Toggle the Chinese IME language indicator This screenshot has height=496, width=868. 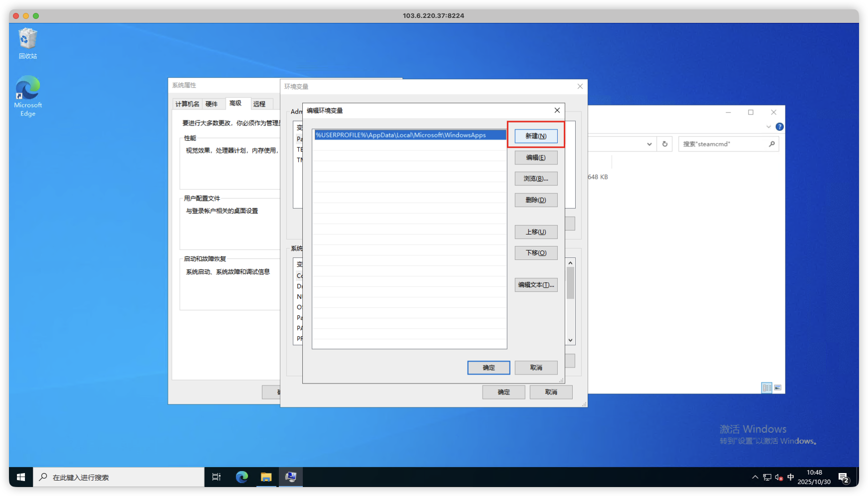pyautogui.click(x=791, y=477)
